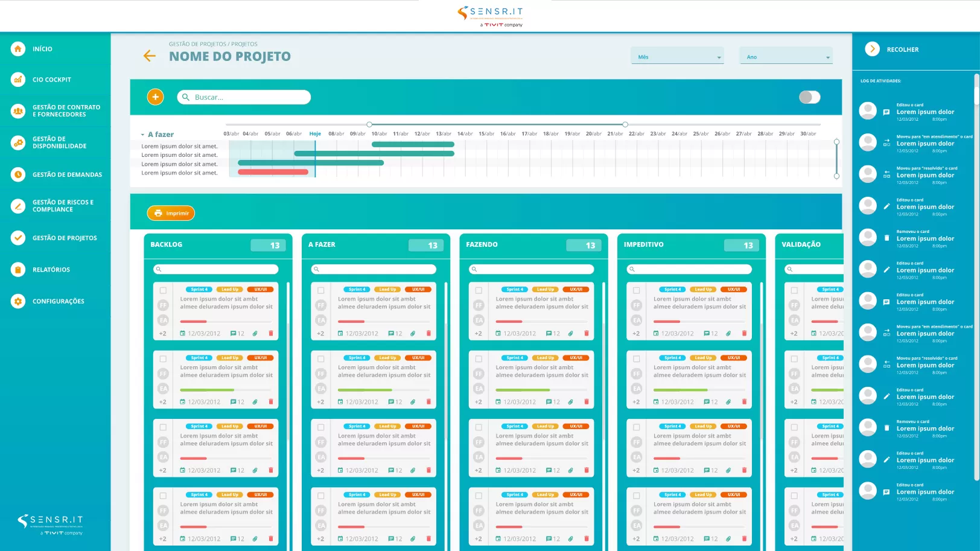Click the left handle of the timeline range slider
Viewport: 980px width, 551px height.
pos(369,124)
